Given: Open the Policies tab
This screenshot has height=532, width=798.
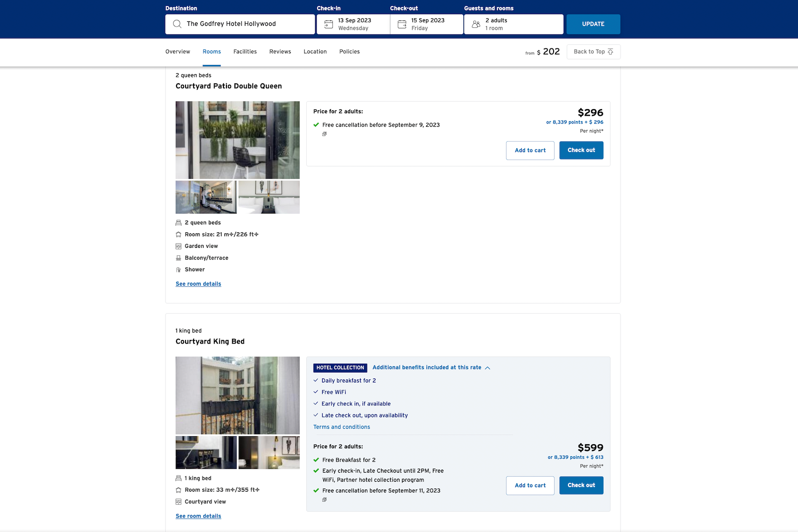Looking at the screenshot, I should [349, 51].
